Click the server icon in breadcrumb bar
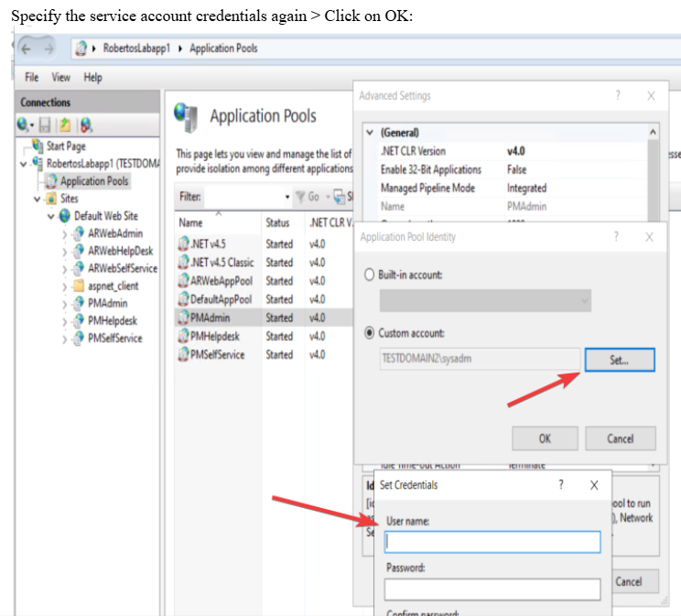Viewport: 681px width, 616px height. tap(81, 49)
